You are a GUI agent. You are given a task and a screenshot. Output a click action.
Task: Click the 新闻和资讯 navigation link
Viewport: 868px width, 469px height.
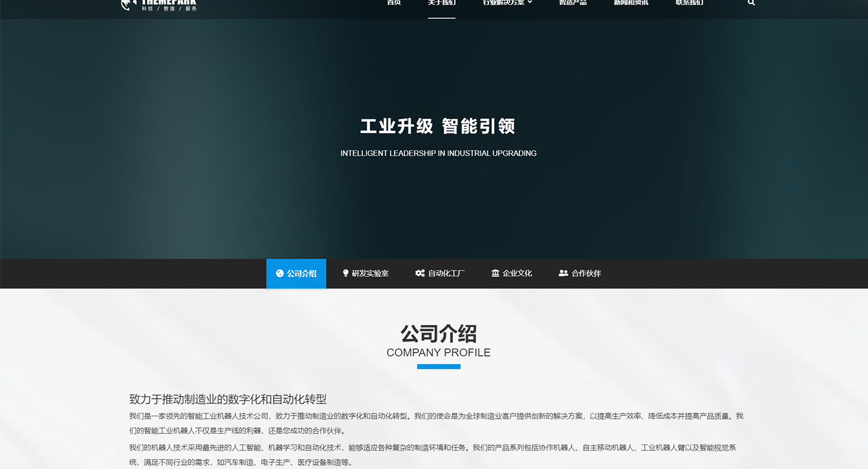[x=630, y=2]
